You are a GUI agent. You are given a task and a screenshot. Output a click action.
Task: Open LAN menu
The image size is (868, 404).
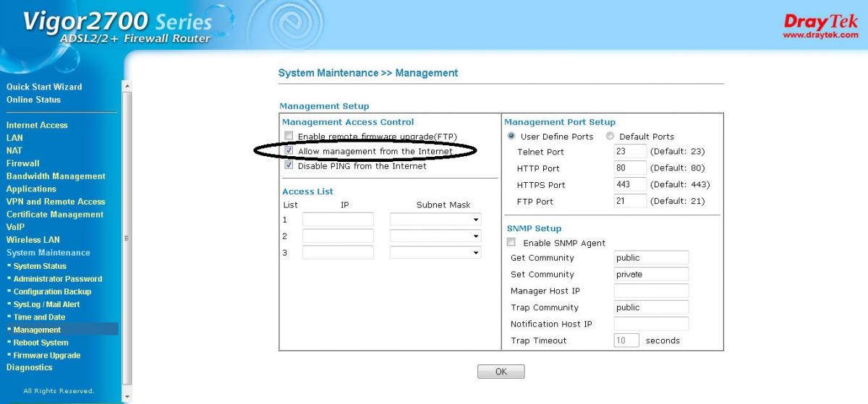[14, 137]
